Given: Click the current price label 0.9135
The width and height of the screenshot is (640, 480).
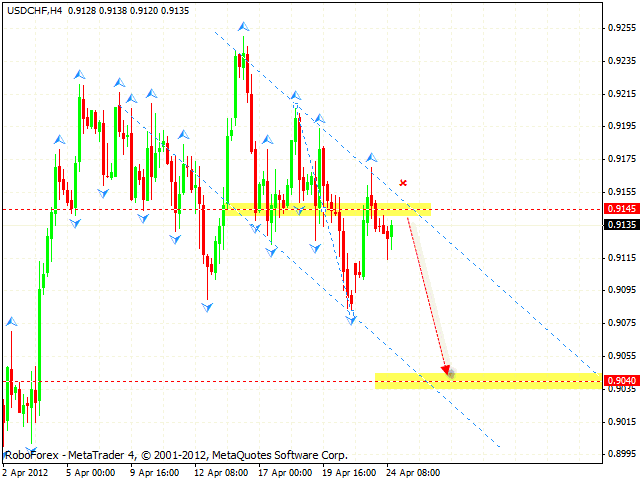Looking at the screenshot, I should click(621, 225).
